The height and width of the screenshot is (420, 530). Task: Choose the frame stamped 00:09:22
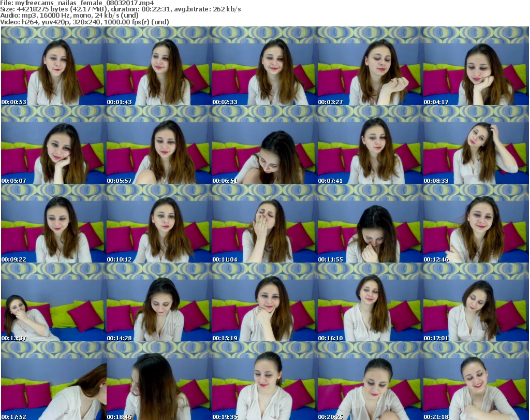pyautogui.click(x=54, y=224)
